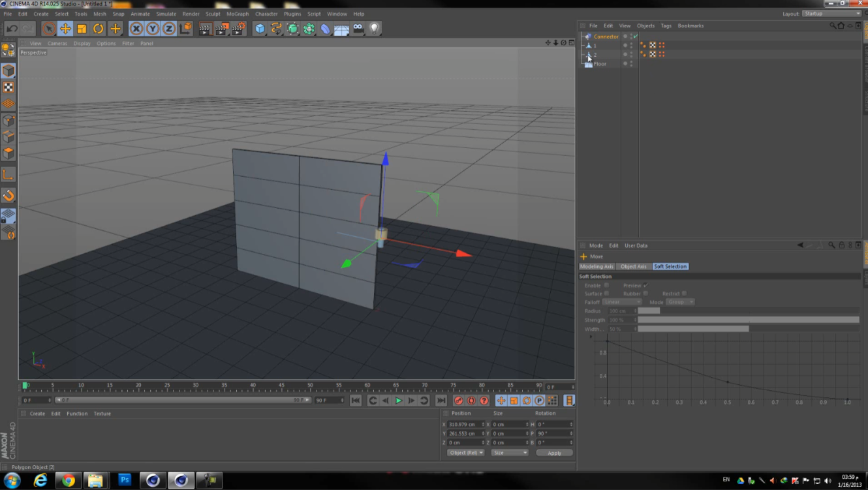Image resolution: width=868 pixels, height=490 pixels.
Task: Open the Size mode dropdown
Action: pyautogui.click(x=510, y=453)
